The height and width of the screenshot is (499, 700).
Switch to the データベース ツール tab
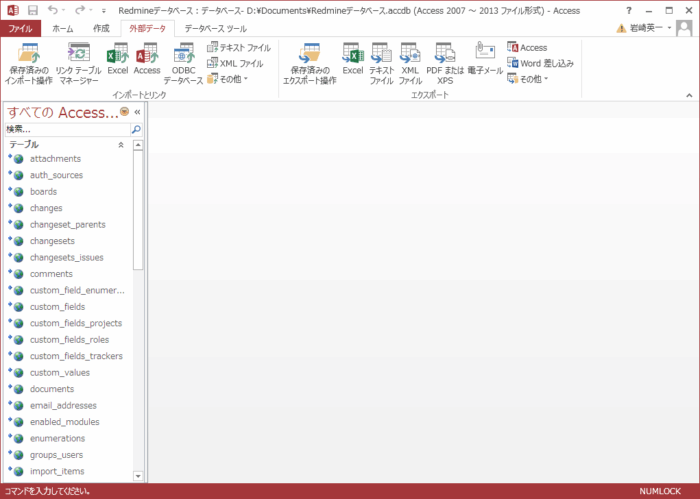216,29
